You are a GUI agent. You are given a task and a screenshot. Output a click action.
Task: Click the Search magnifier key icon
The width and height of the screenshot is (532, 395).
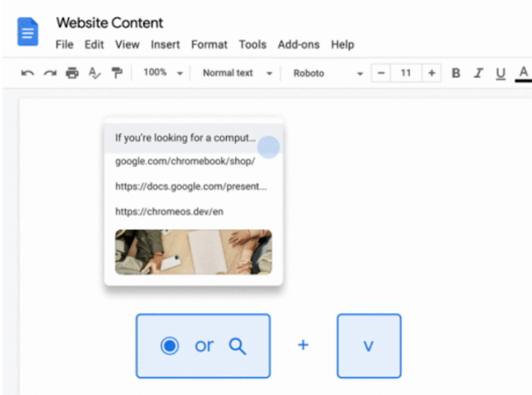pyautogui.click(x=238, y=346)
